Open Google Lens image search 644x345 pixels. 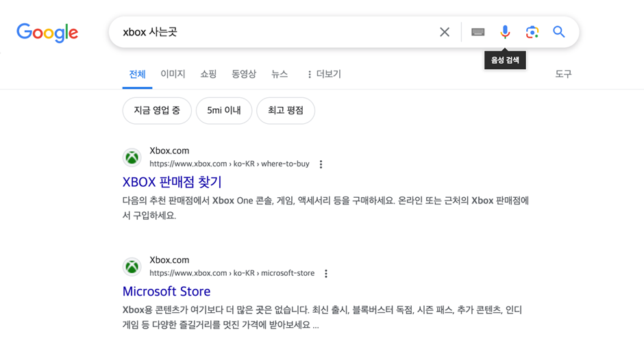coord(532,32)
